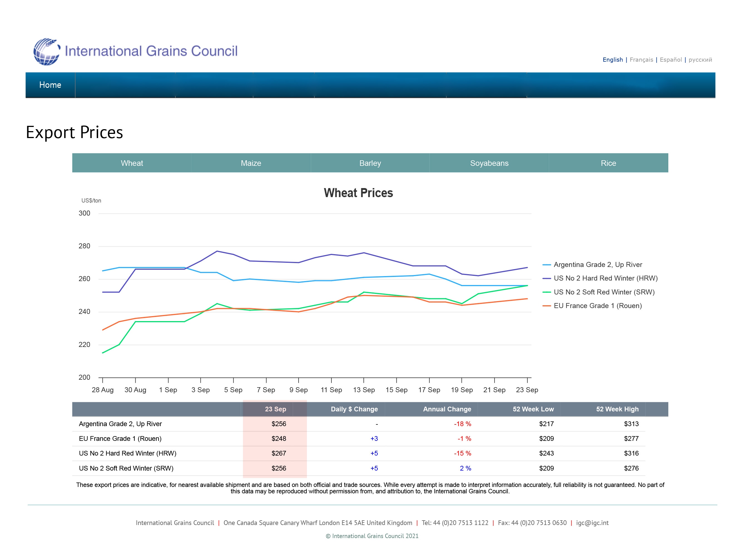Screen dimensions: 752x560
Task: Click the $316 52-week high value
Action: [631, 453]
